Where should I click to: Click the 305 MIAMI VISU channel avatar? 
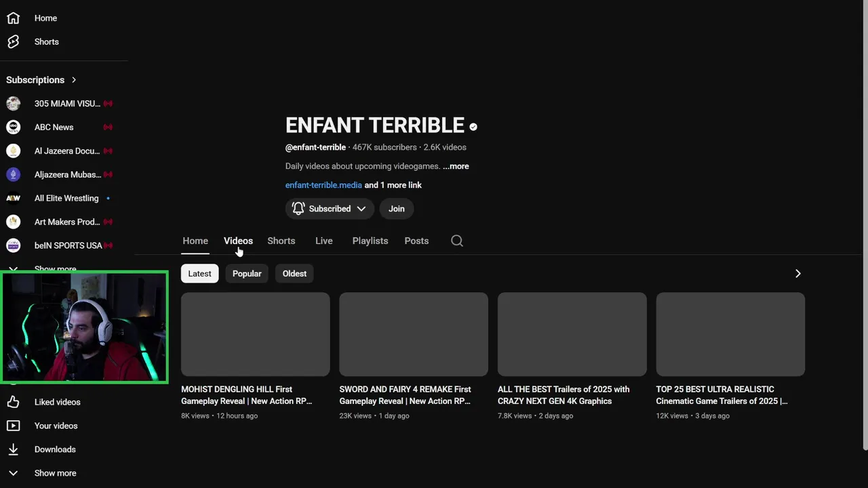pos(13,104)
